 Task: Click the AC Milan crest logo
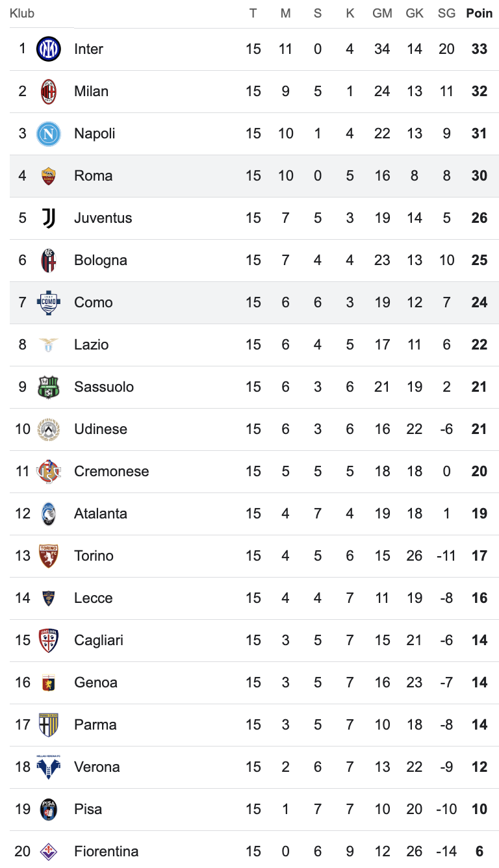coord(49,92)
